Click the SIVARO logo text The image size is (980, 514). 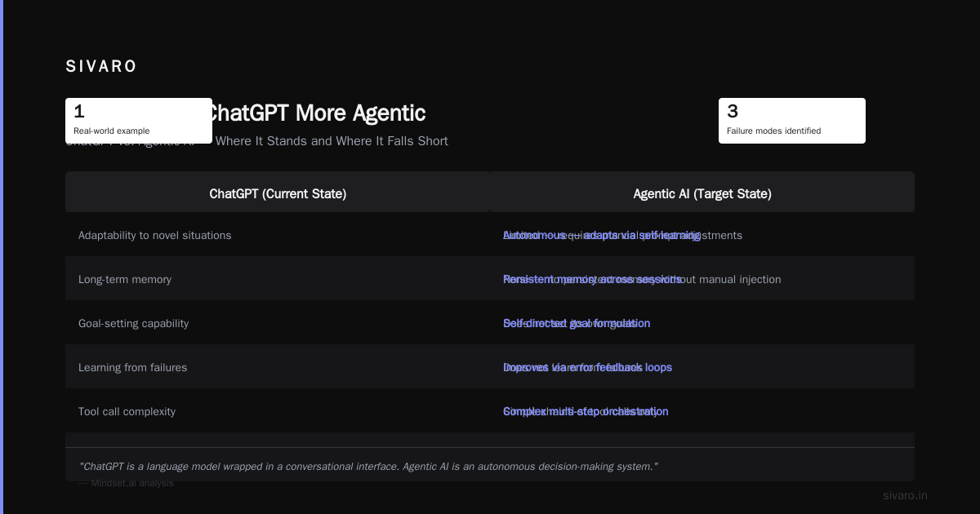coord(101,66)
